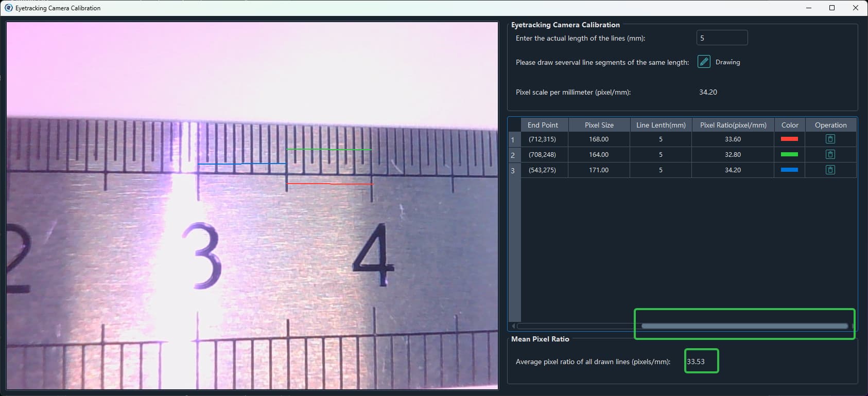Click pixel size cell 171.00
Viewport: 868px width, 396px height.
(x=599, y=170)
